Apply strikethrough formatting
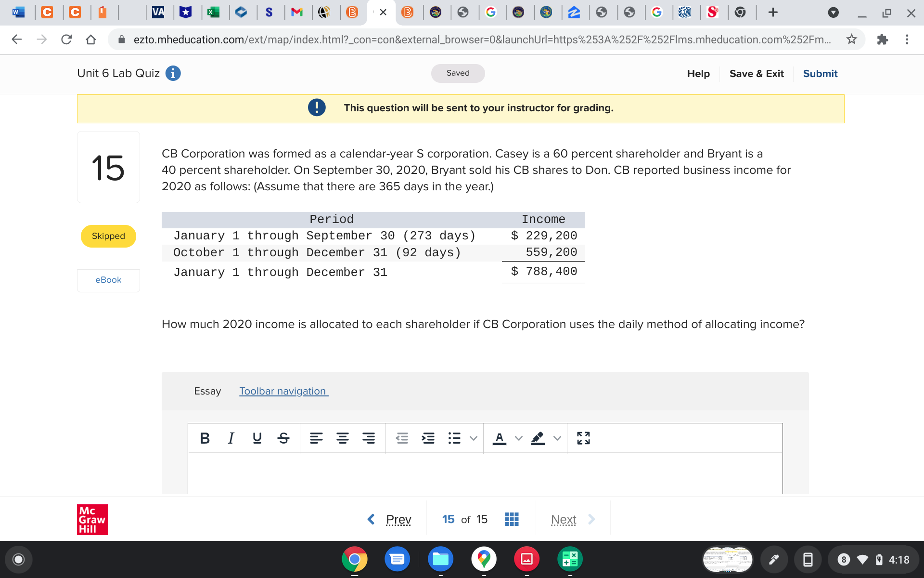This screenshot has height=578, width=924. coord(283,438)
